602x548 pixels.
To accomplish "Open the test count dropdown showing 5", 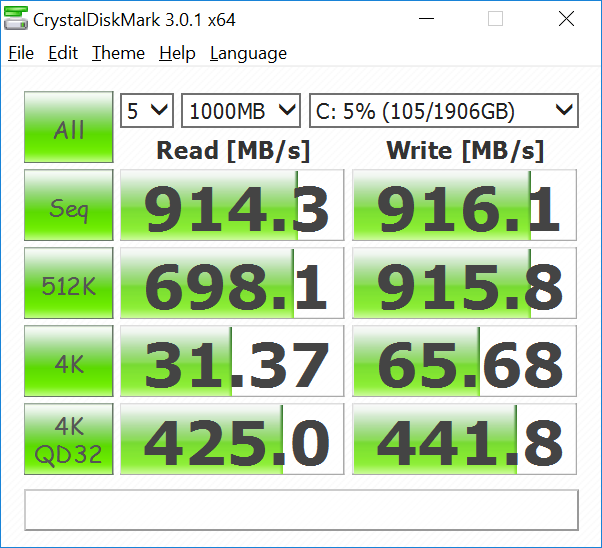I will (x=147, y=111).
